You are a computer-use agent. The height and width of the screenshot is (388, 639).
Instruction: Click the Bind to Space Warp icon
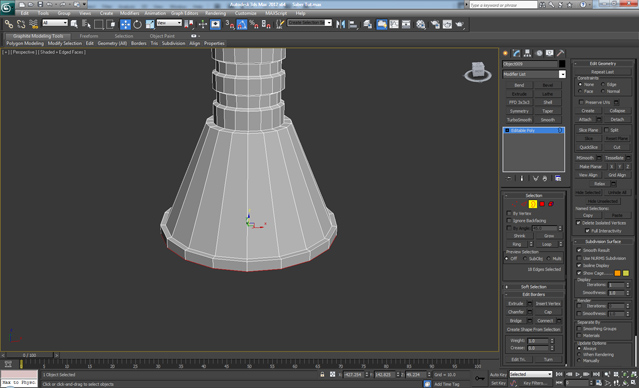tap(33, 24)
